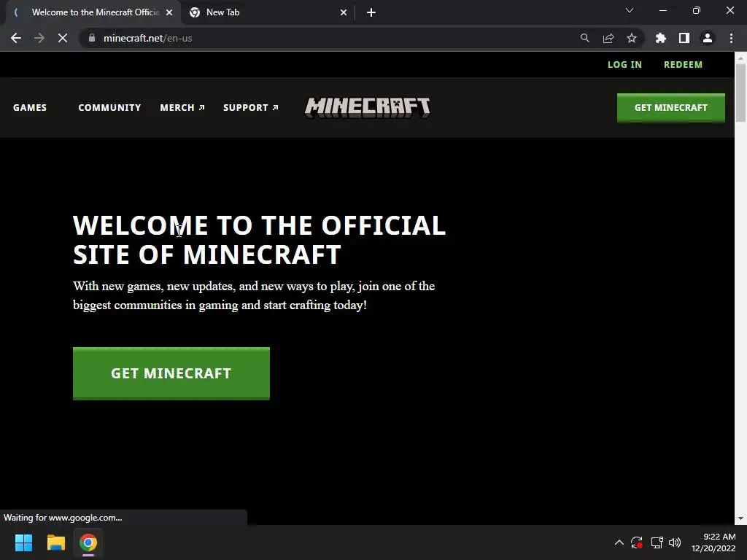Open the Chrome profile menu

pyautogui.click(x=708, y=38)
